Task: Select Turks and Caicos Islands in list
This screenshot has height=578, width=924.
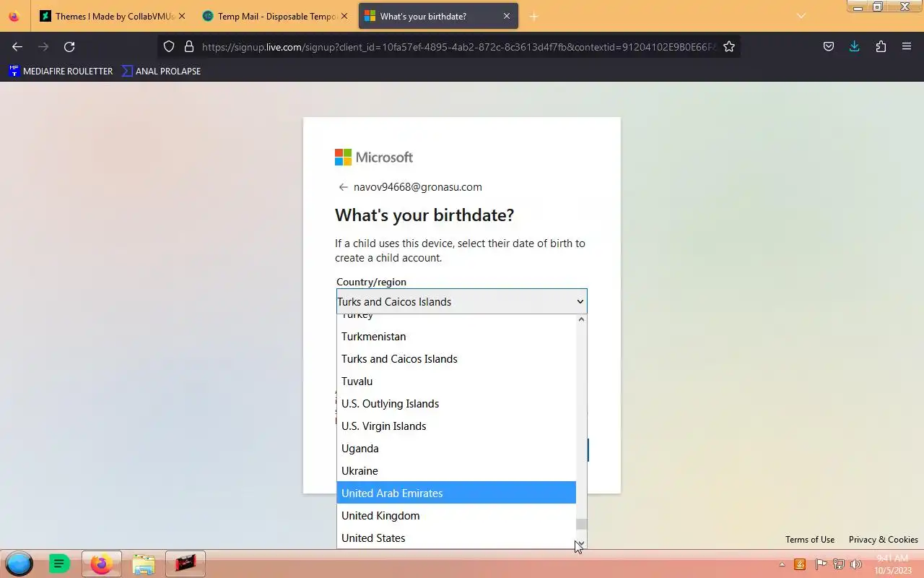Action: (x=456, y=359)
